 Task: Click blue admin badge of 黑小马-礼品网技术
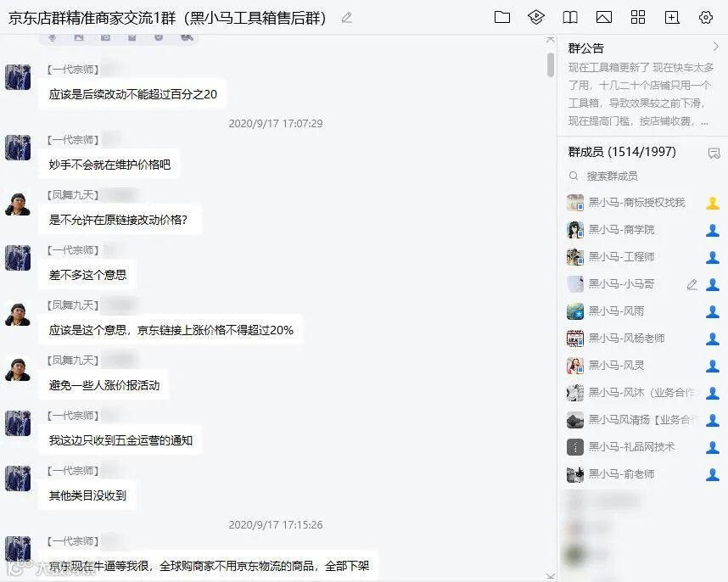[712, 447]
